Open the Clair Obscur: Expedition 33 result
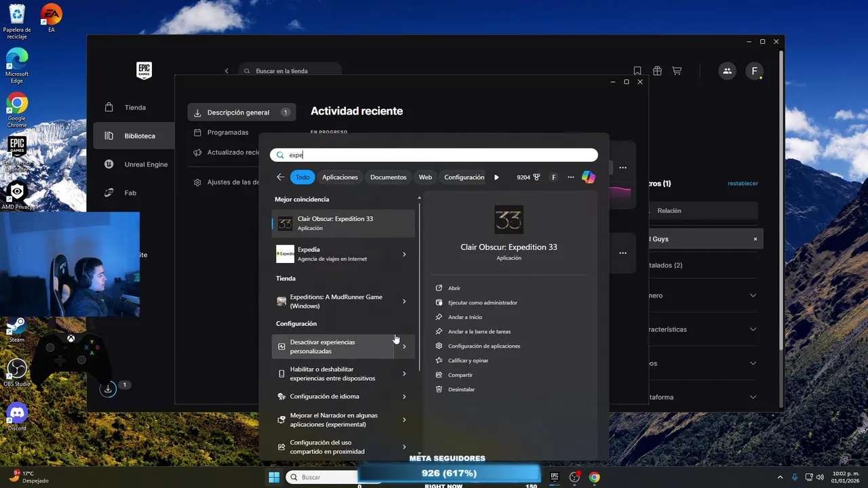The image size is (868, 488). point(343,224)
